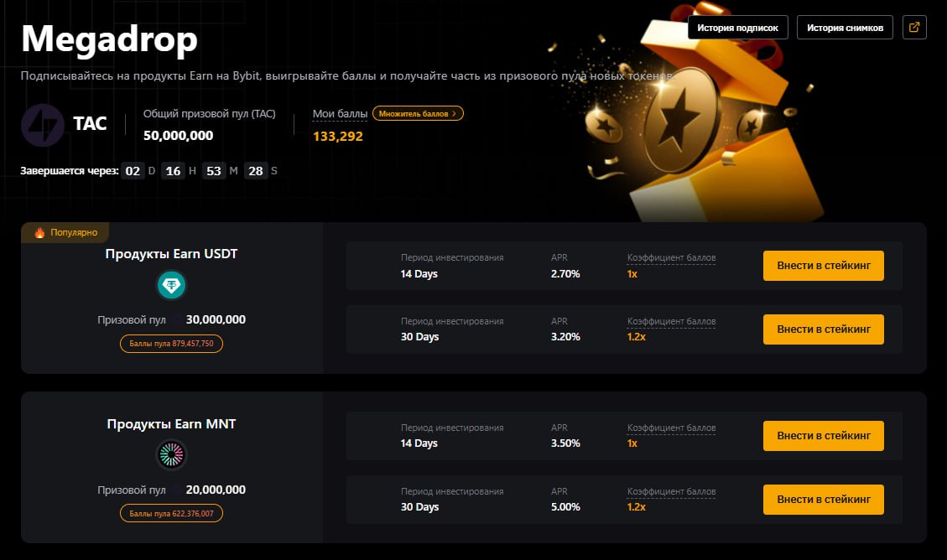Click the TAC token logo
The width and height of the screenshot is (947, 560).
point(43,126)
